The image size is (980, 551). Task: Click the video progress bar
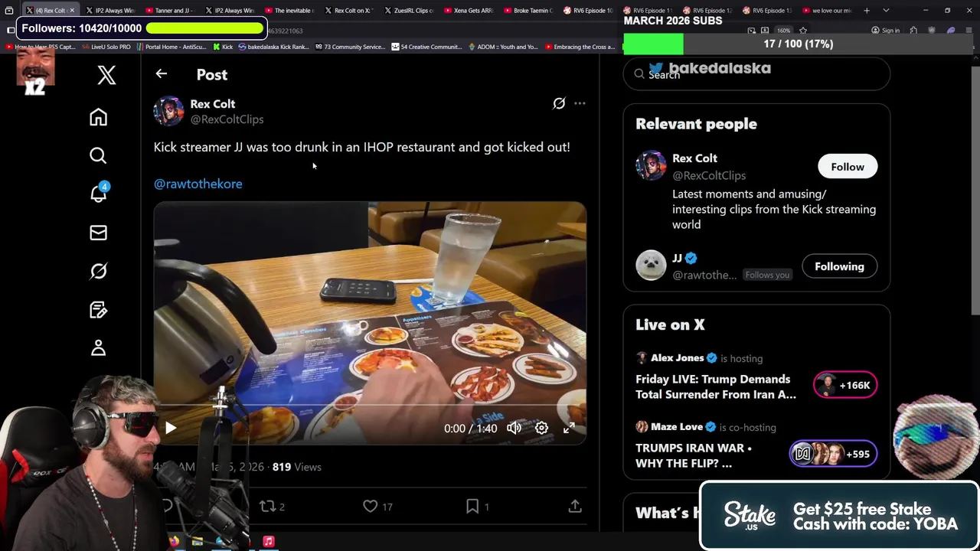point(370,406)
